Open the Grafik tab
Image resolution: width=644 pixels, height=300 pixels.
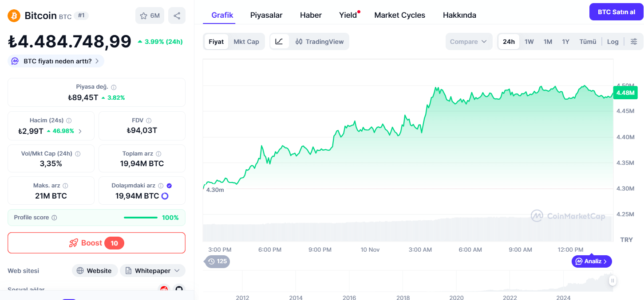click(222, 15)
